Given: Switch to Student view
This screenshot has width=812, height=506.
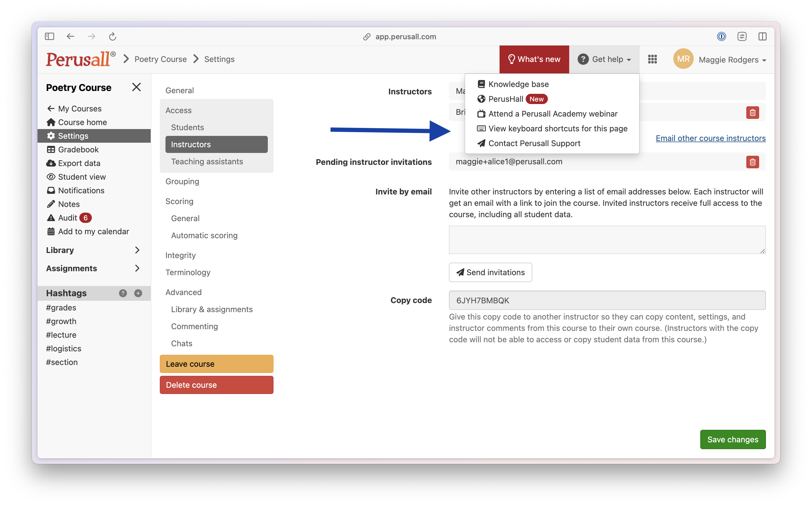Looking at the screenshot, I should pos(82,177).
